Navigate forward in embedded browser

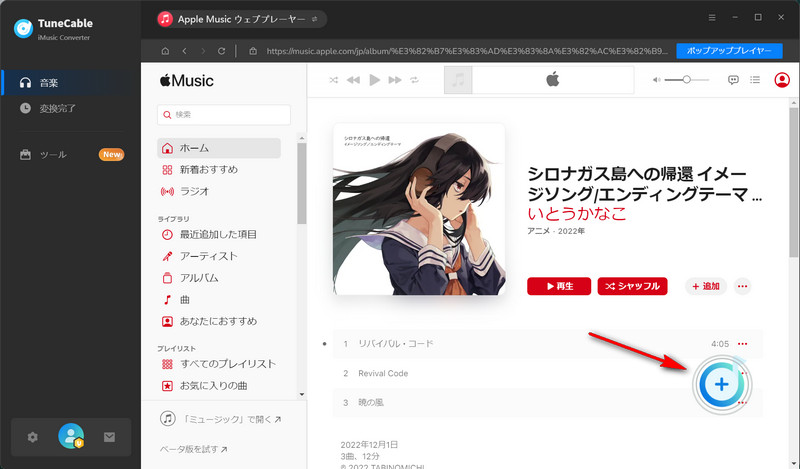click(x=203, y=51)
